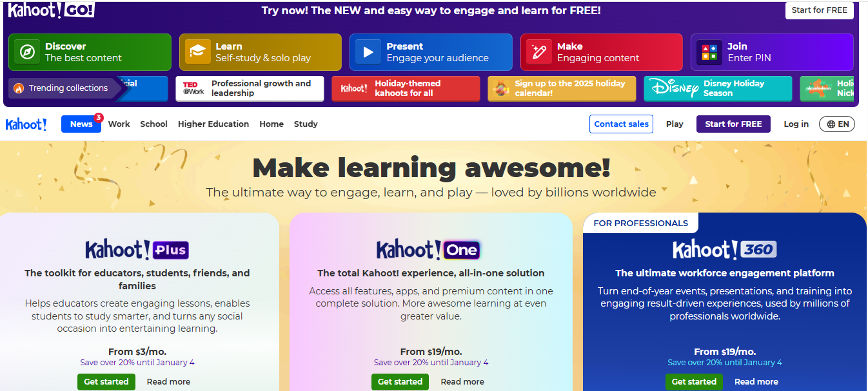
Task: Open Professional growth and leadership collection
Action: coord(250,89)
